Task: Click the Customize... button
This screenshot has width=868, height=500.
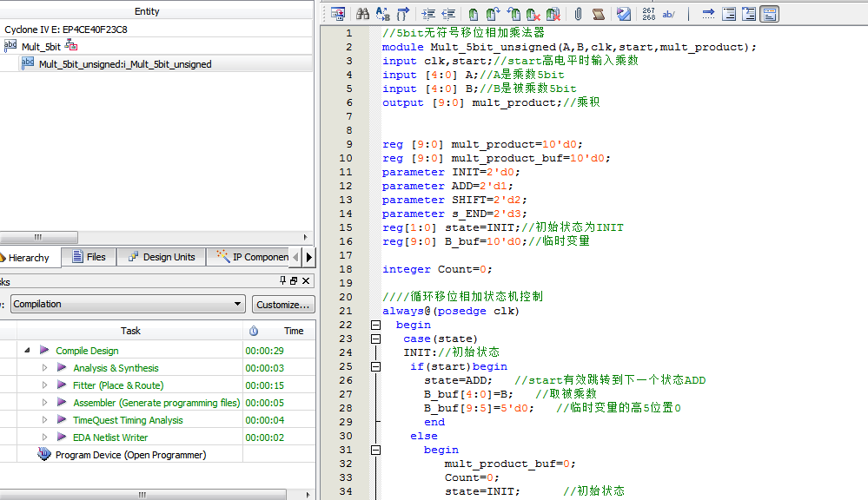Action: click(x=283, y=305)
